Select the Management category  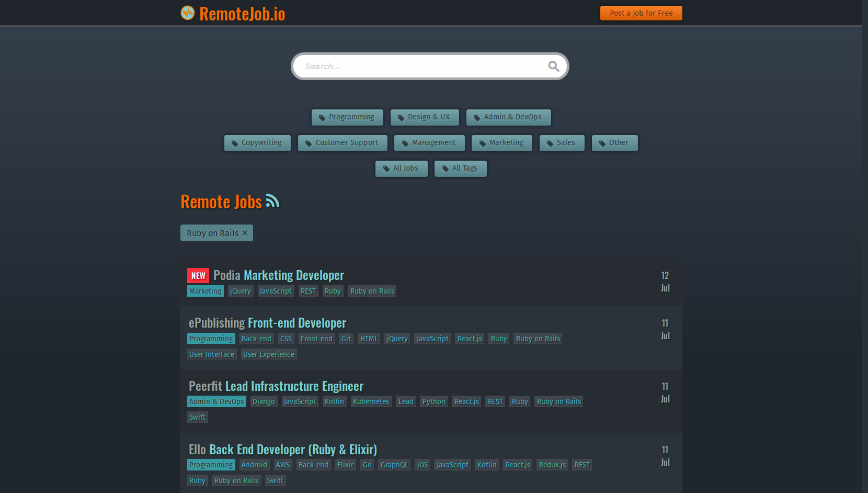(x=429, y=143)
